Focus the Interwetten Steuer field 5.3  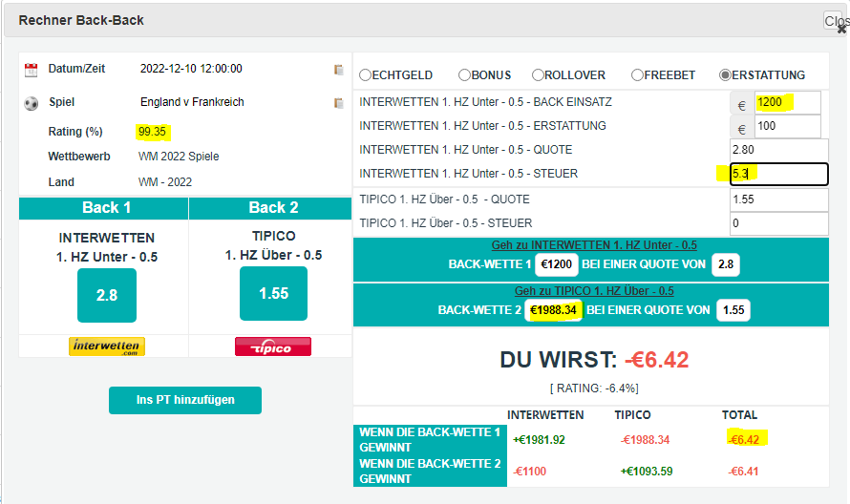[x=779, y=174]
